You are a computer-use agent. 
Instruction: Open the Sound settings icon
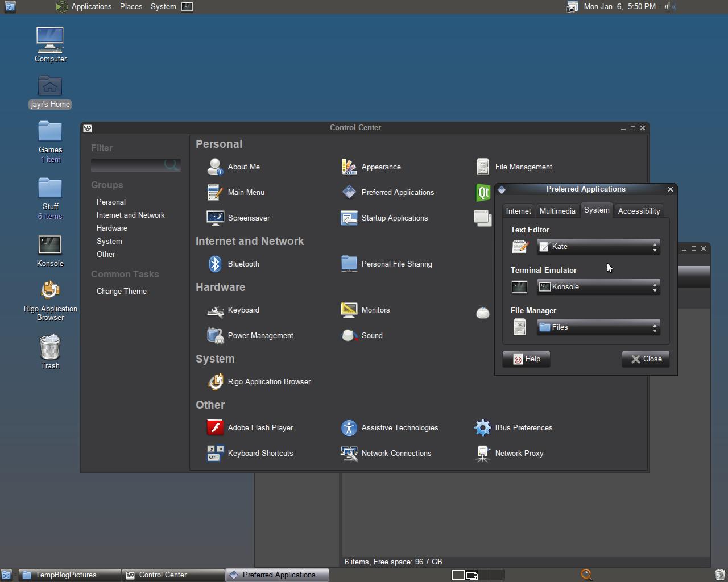tap(349, 335)
